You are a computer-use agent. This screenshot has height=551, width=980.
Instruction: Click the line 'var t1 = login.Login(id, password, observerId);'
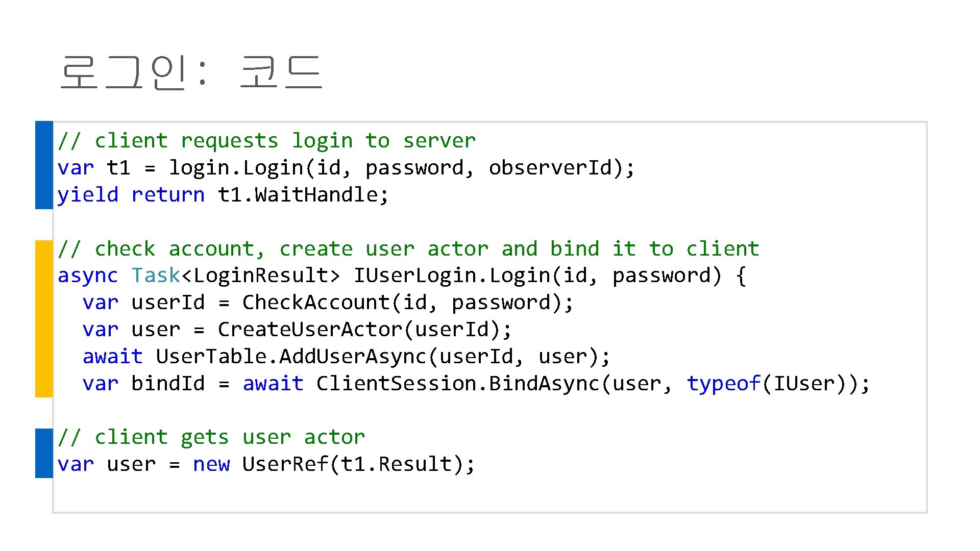[x=346, y=168]
